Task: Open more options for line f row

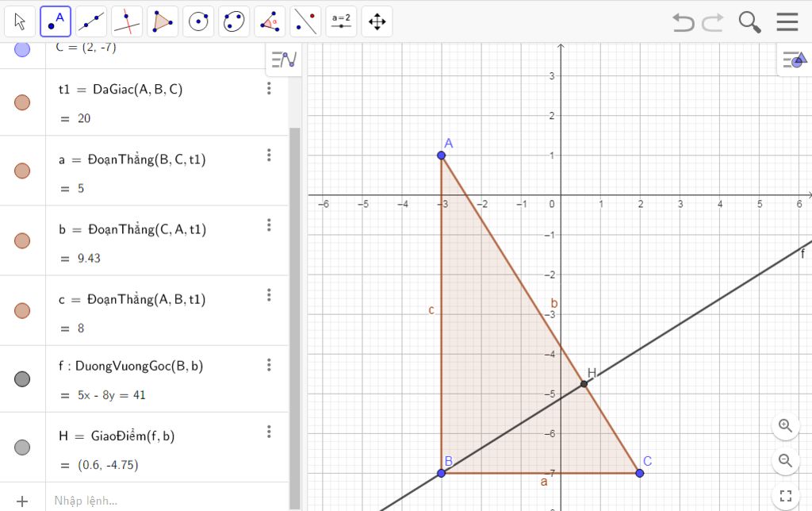Action: coord(269,365)
